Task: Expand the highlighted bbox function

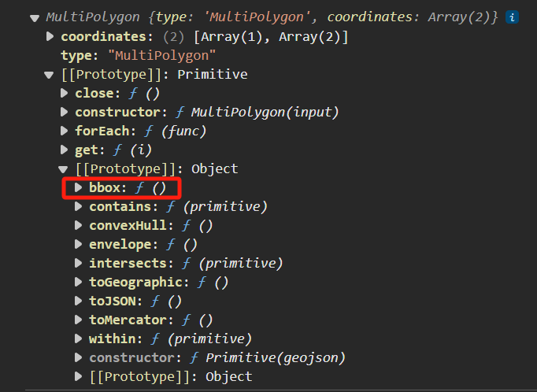Action: click(79, 187)
